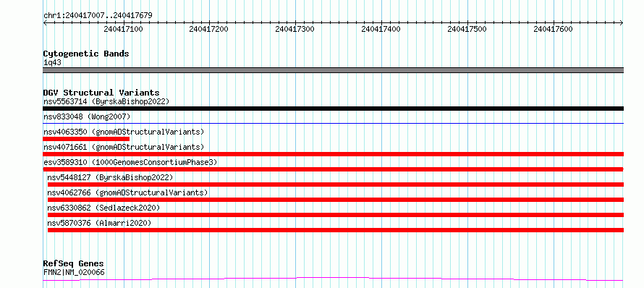Select red bar under nsv4062766

336,200
